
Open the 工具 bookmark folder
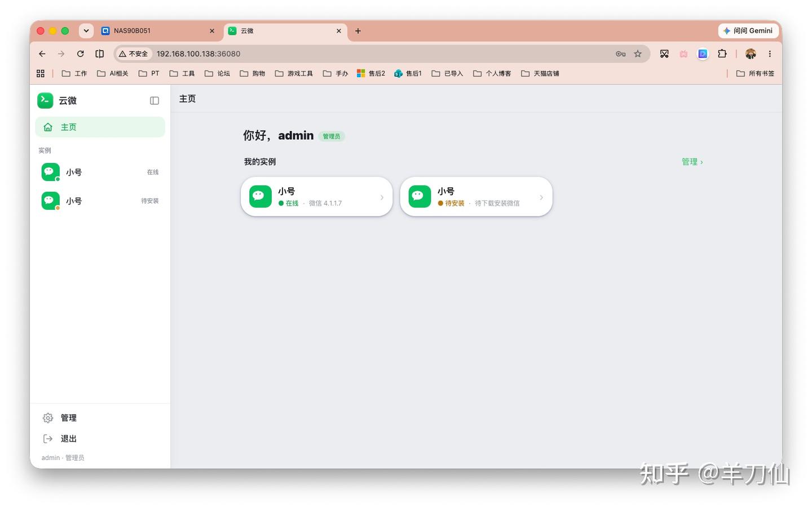(x=182, y=73)
